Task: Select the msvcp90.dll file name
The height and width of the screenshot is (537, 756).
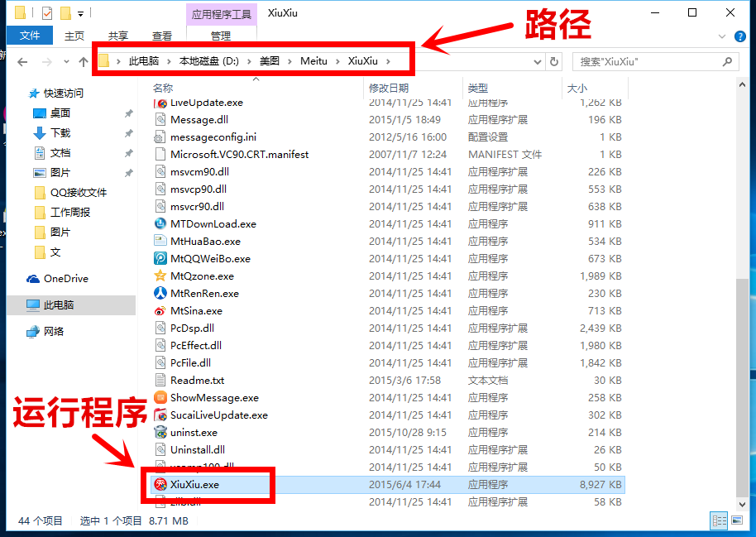Action: tap(199, 189)
